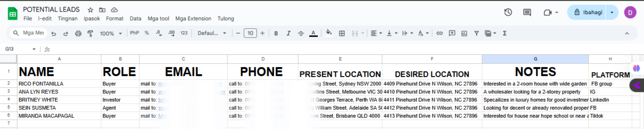Open RICO FONTANILLA's email link
644x129 pixels.
click(190, 84)
